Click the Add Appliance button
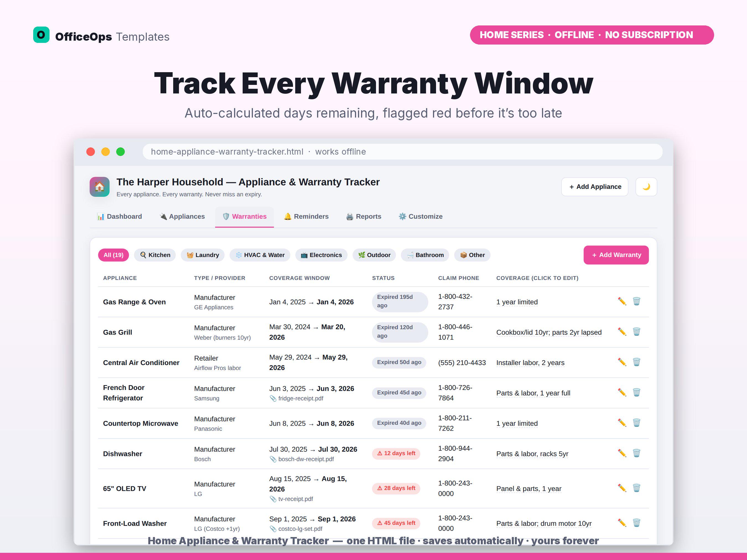This screenshot has width=747, height=560. (x=595, y=187)
